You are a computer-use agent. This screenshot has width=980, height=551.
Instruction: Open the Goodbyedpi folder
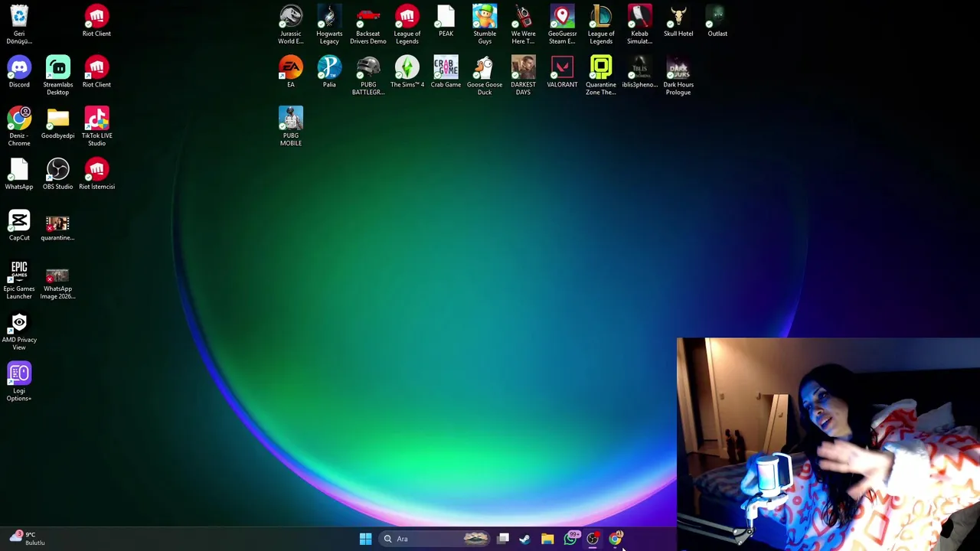[57, 123]
